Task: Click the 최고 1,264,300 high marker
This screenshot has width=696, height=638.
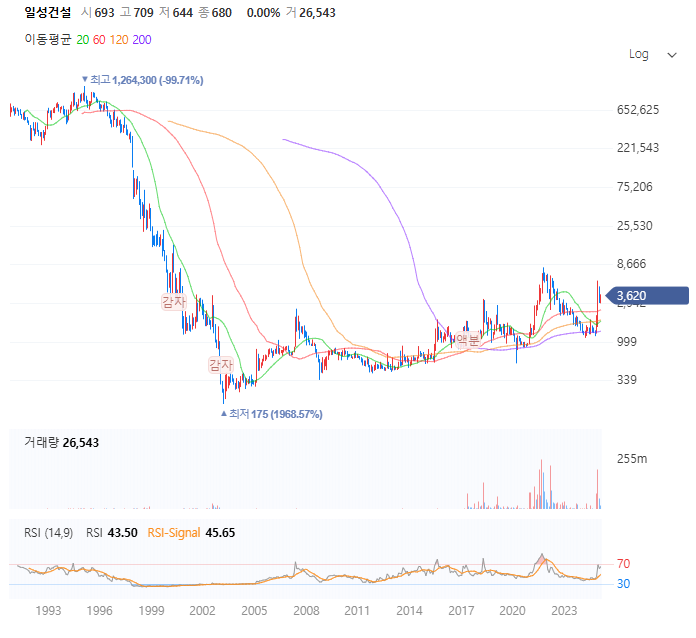Action: click(142, 80)
